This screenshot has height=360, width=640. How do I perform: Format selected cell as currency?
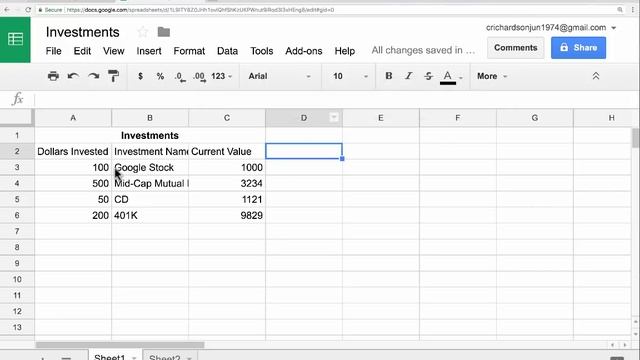[x=140, y=76]
